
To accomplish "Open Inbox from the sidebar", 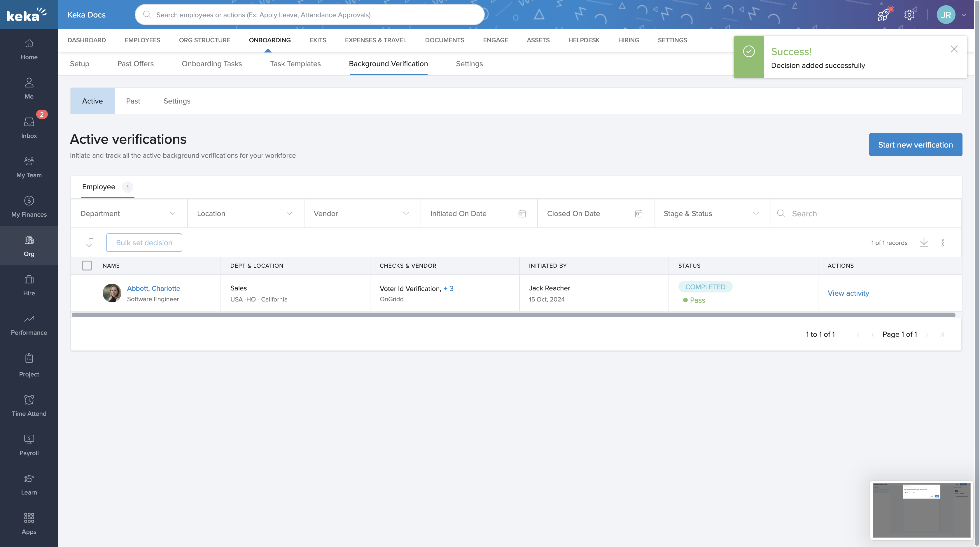I will [x=29, y=127].
